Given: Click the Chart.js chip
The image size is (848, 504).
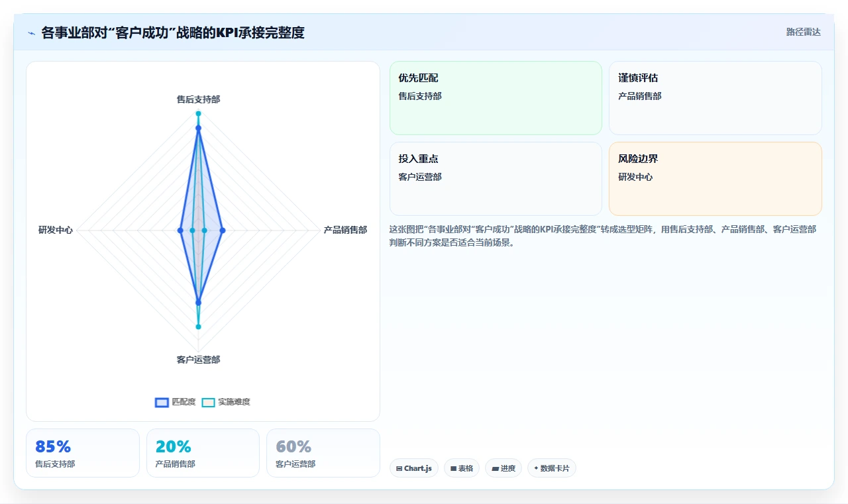Looking at the screenshot, I should click(414, 468).
